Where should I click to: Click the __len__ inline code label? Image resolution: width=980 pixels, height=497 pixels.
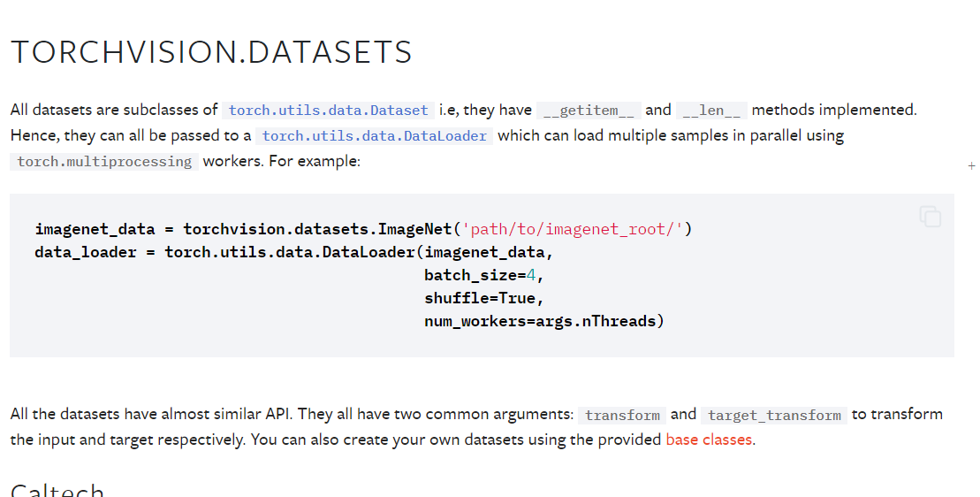[x=711, y=111]
